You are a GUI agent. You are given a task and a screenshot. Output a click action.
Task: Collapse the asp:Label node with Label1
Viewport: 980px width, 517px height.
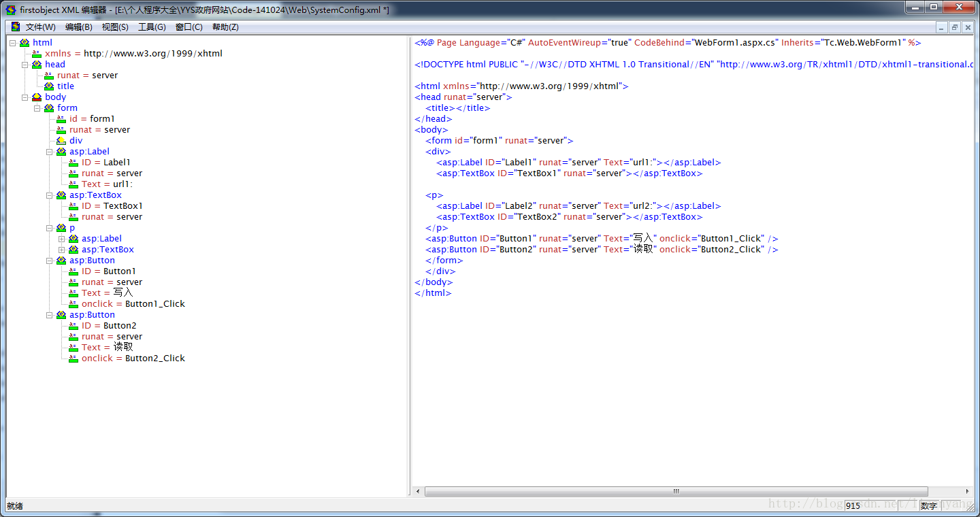coord(50,152)
